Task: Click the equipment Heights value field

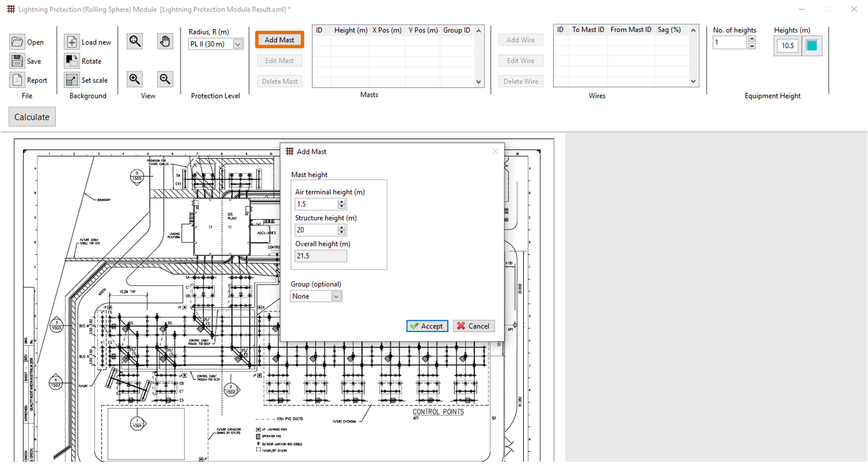Action: pyautogui.click(x=787, y=46)
